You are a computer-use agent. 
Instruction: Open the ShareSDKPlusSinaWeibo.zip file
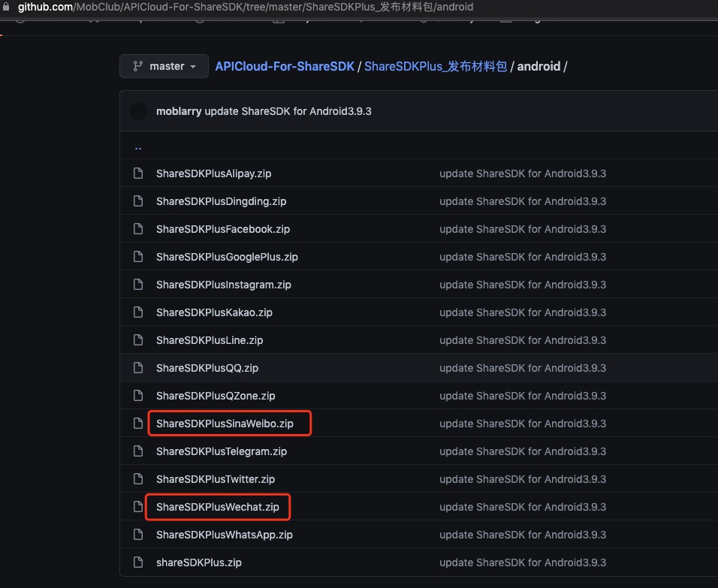click(225, 424)
